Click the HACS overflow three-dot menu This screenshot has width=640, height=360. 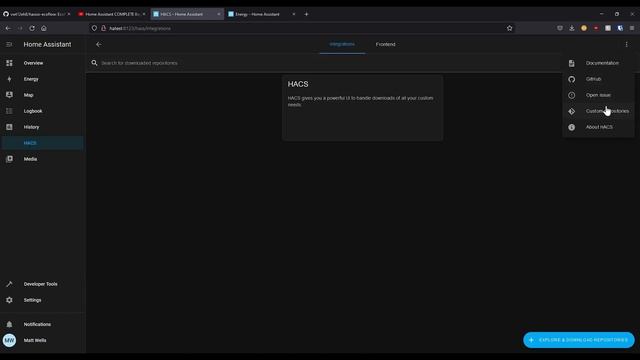pos(627,44)
